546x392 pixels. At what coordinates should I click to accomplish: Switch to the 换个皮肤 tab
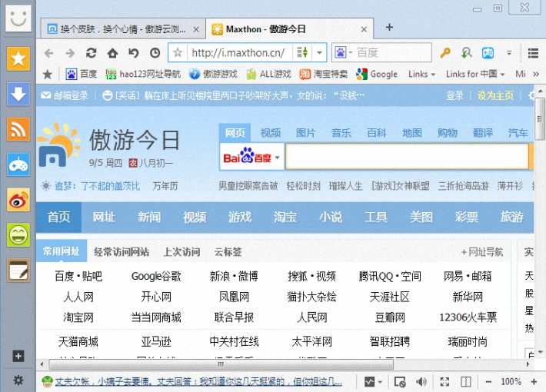pos(122,29)
